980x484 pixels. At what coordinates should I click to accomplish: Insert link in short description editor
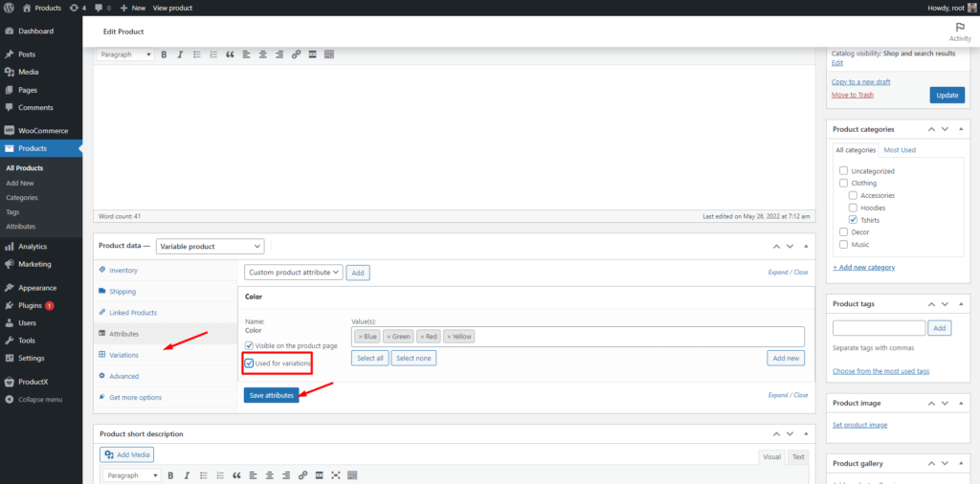[x=303, y=475]
